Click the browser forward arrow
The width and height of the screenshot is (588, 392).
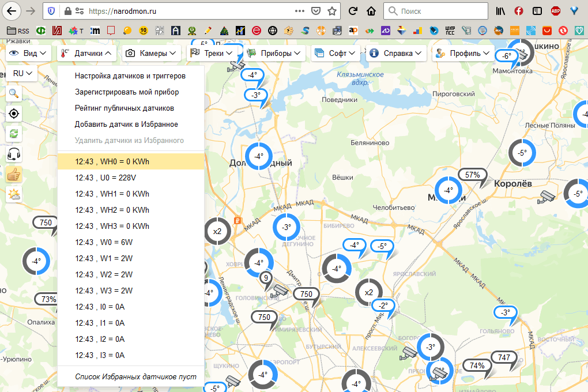pyautogui.click(x=31, y=11)
